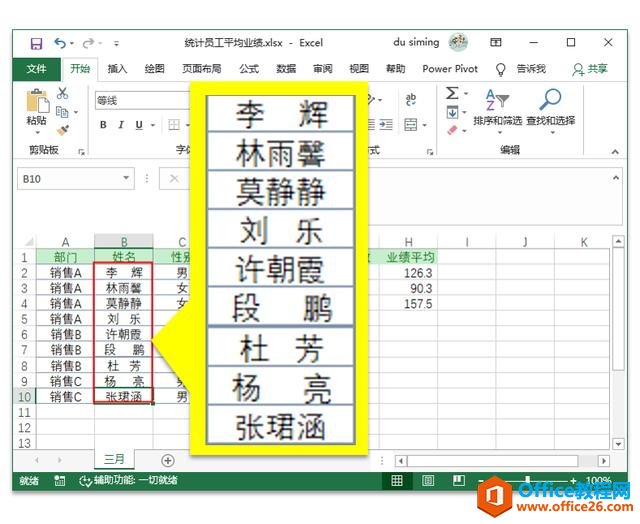Open the 帮助 tab
Image resolution: width=640 pixels, height=524 pixels.
396,69
